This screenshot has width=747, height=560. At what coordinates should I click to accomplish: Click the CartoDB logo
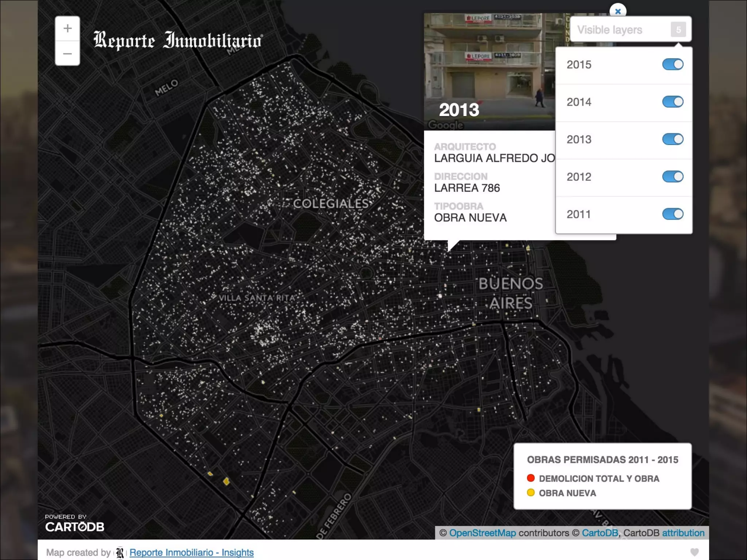point(75,526)
